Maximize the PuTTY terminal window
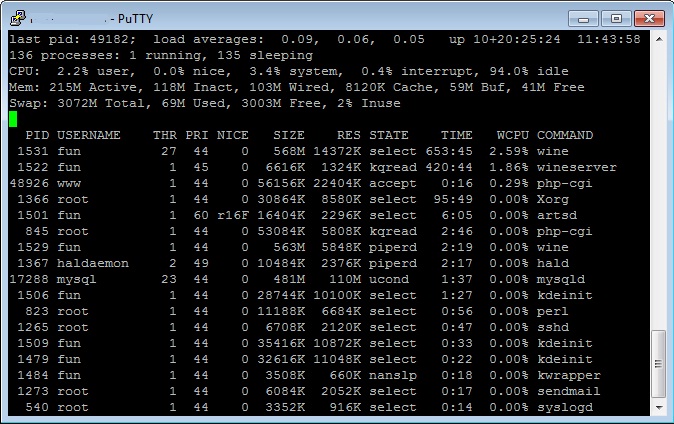This screenshot has width=674, height=424. click(615, 17)
